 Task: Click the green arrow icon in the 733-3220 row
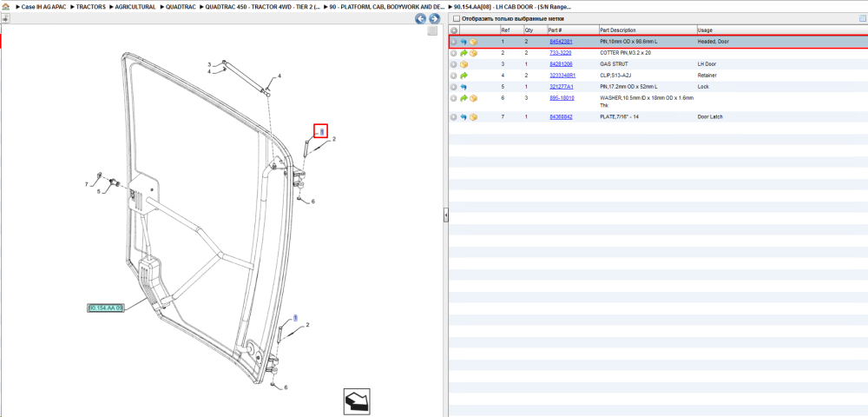click(x=464, y=53)
